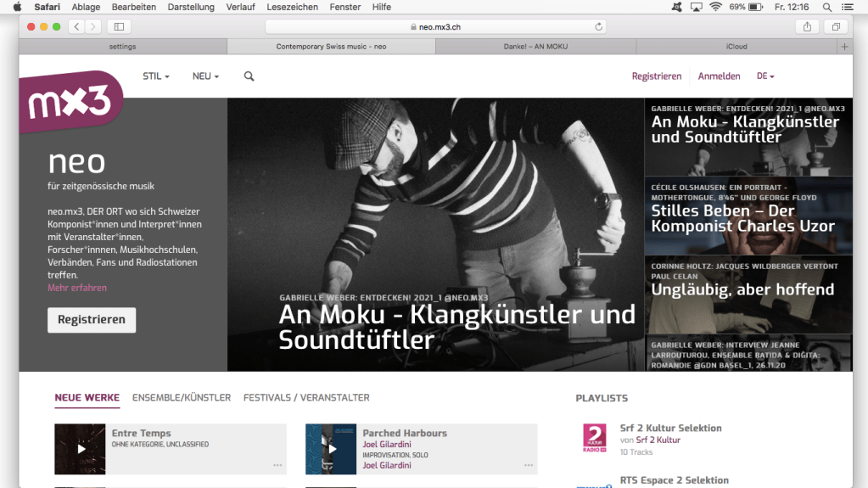Open the Lesezeichen menu in menu bar
This screenshot has height=488, width=868.
coord(292,7)
